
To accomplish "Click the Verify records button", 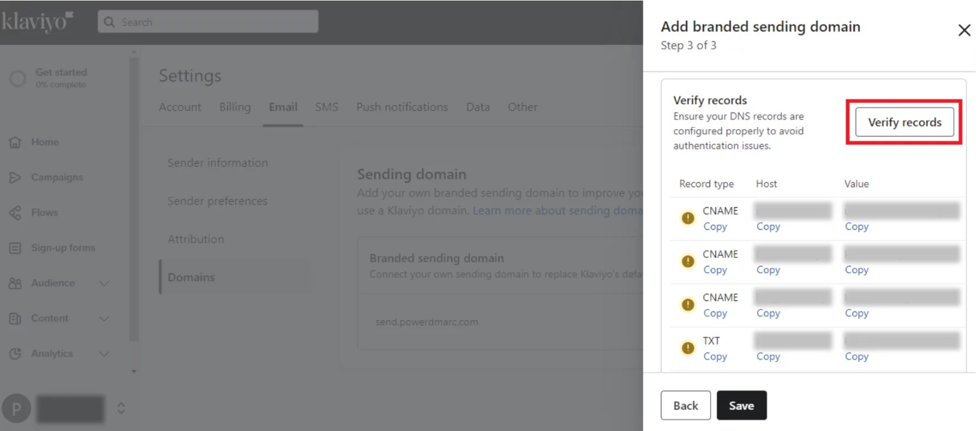I will 904,122.
